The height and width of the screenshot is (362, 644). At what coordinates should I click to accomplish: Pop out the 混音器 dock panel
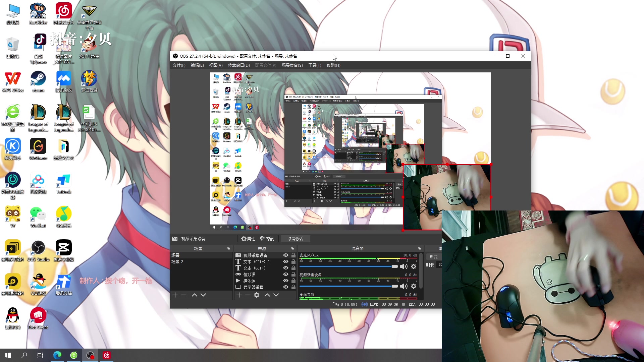point(420,249)
